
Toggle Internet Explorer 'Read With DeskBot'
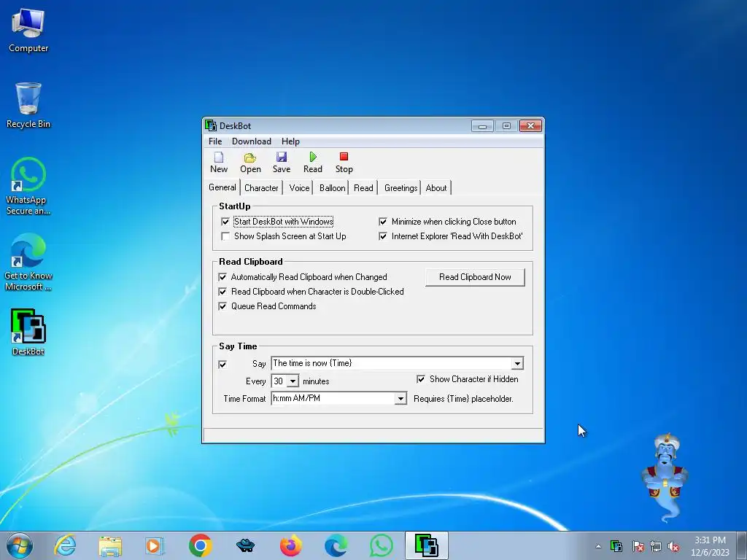pyautogui.click(x=383, y=236)
